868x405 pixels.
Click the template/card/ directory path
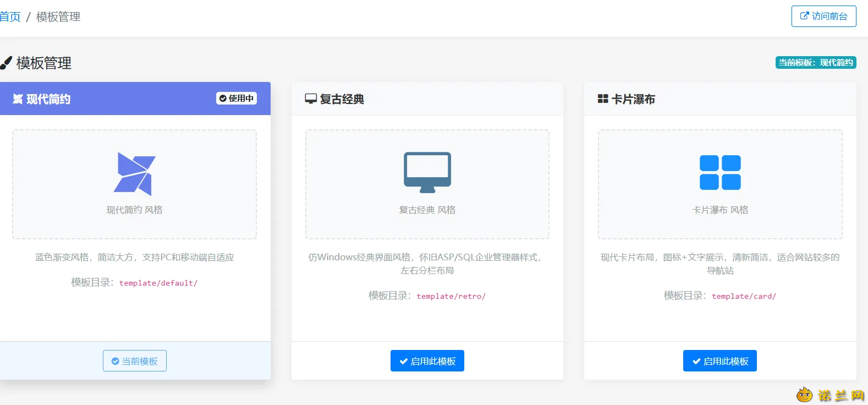744,296
